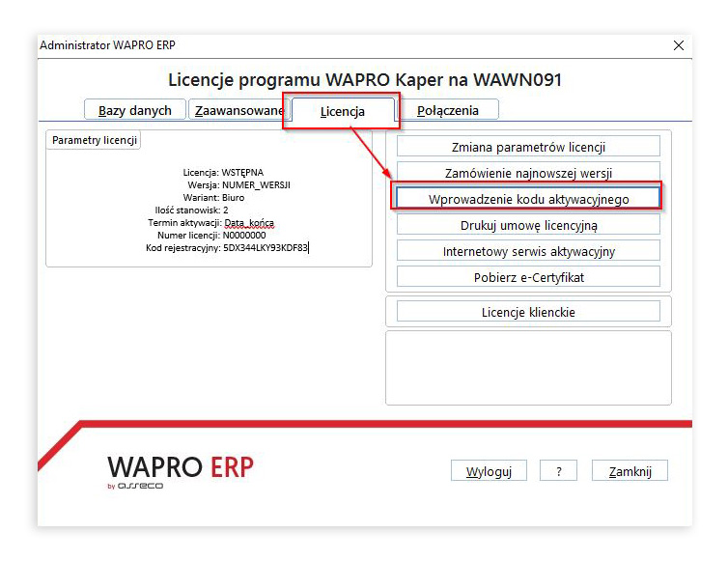Screen dimensions: 728x561
Task: Click the Zamknij button
Action: [x=630, y=471]
